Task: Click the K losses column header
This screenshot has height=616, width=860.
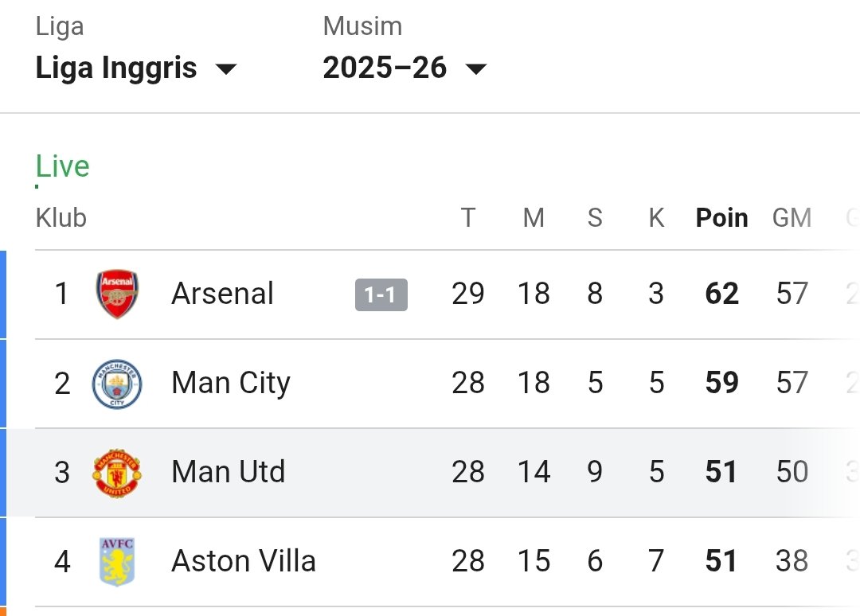Action: pyautogui.click(x=656, y=218)
